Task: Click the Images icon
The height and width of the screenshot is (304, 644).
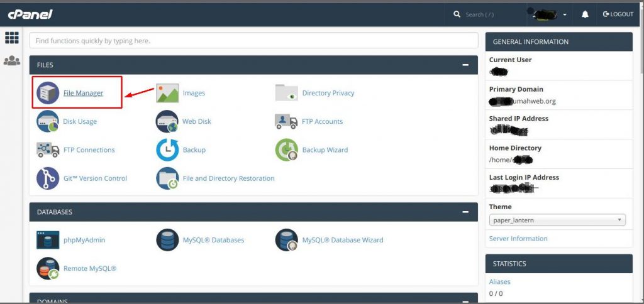Action: (167, 93)
